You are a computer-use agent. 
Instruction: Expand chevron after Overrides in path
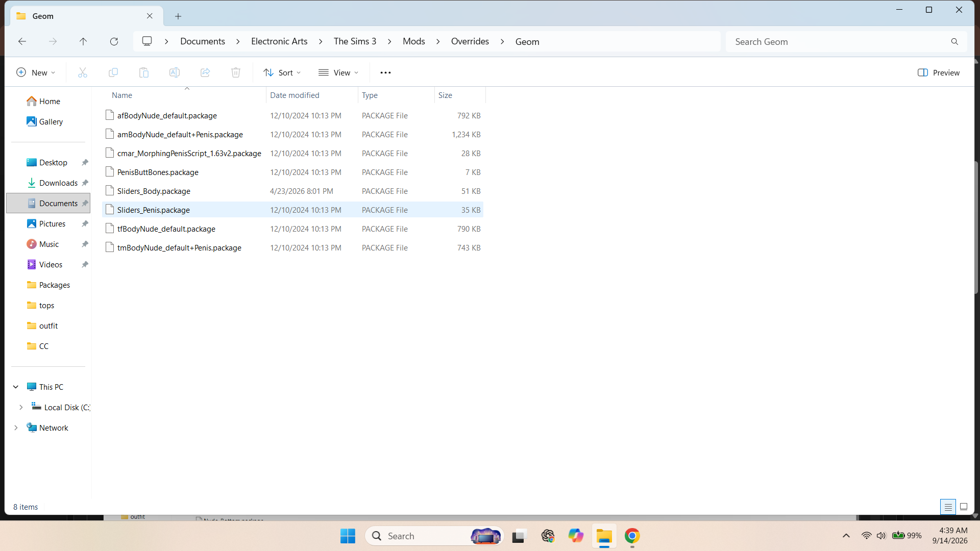point(502,41)
